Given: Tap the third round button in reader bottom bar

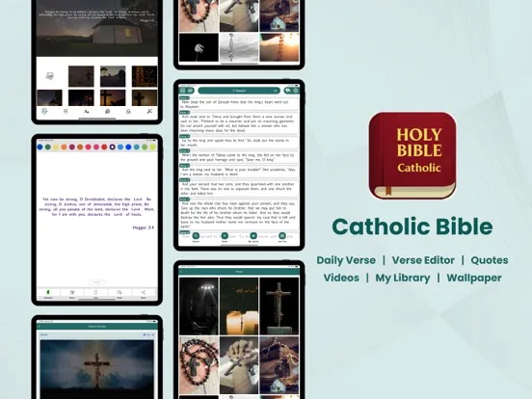Looking at the screenshot, I should pos(253,236).
